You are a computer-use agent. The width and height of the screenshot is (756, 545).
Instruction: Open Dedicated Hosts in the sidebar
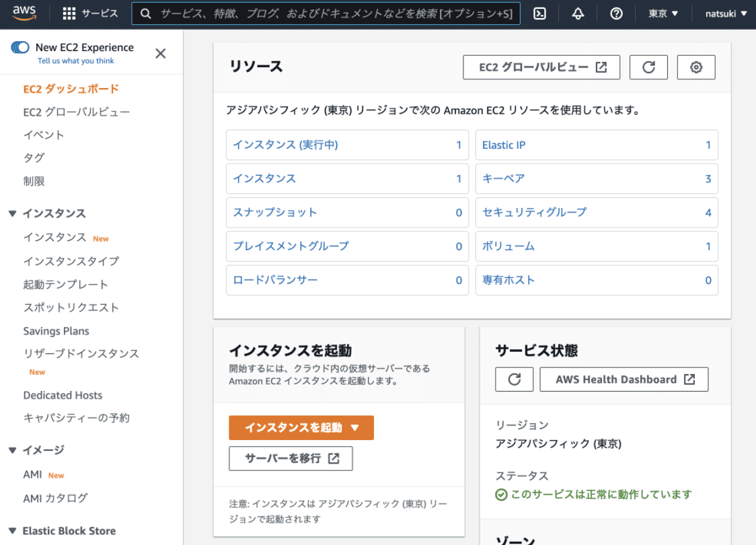click(63, 395)
